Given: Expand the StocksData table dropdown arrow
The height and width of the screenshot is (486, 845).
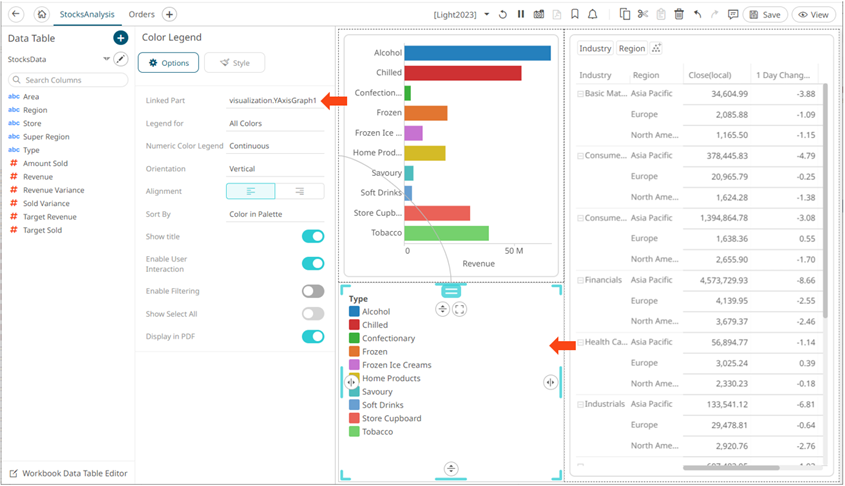Looking at the screenshot, I should tap(106, 59).
